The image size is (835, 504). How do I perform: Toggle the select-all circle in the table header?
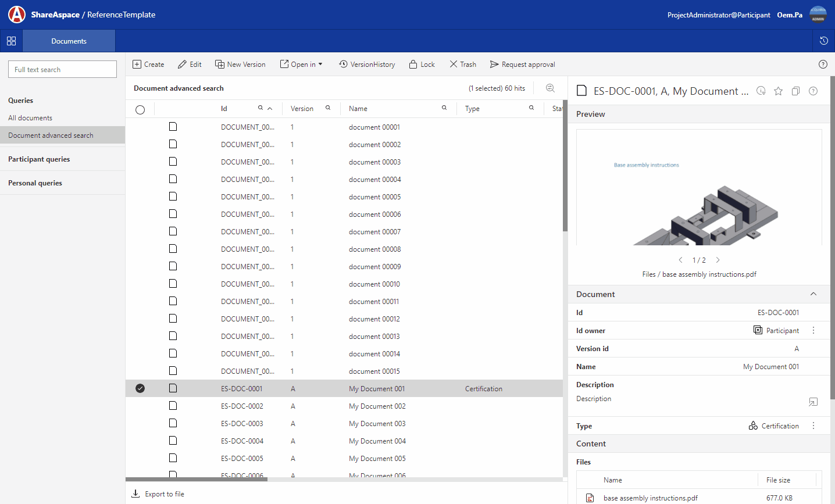pyautogui.click(x=140, y=108)
